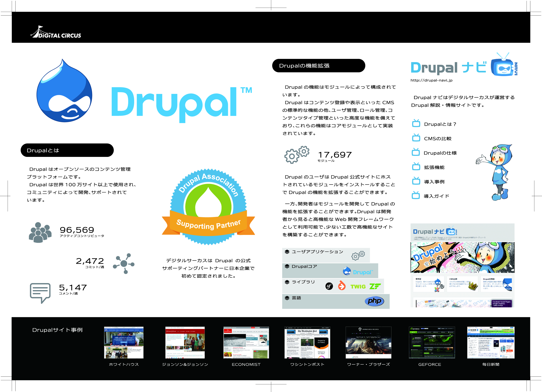Click the Zend Framework ZF logo
Screen dimensions: 542x392
pos(375,286)
